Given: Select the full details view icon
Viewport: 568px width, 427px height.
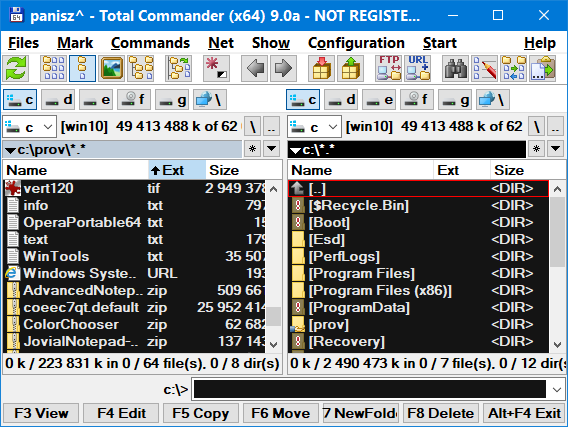Looking at the screenshot, I should [83, 68].
